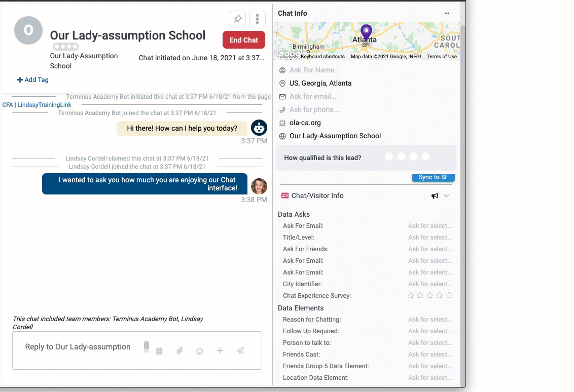The image size is (574, 392).
Task: Open the Reason for Chatting select dropdown
Action: (430, 320)
